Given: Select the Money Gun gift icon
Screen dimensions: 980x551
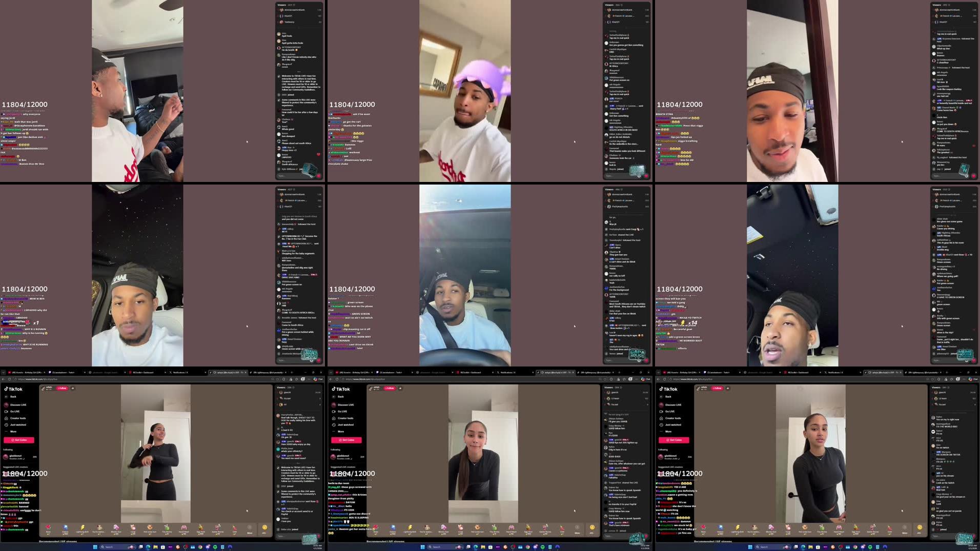Looking at the screenshot, I should tap(116, 528).
